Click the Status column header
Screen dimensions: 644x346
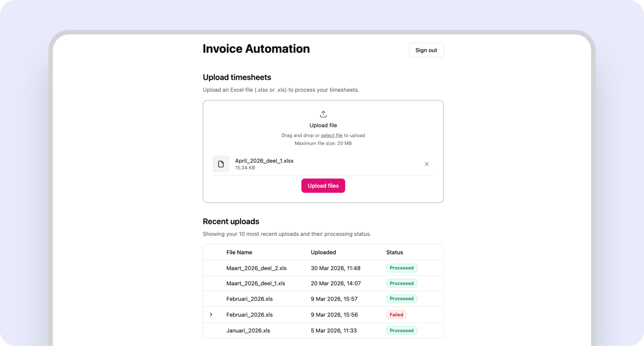point(394,252)
